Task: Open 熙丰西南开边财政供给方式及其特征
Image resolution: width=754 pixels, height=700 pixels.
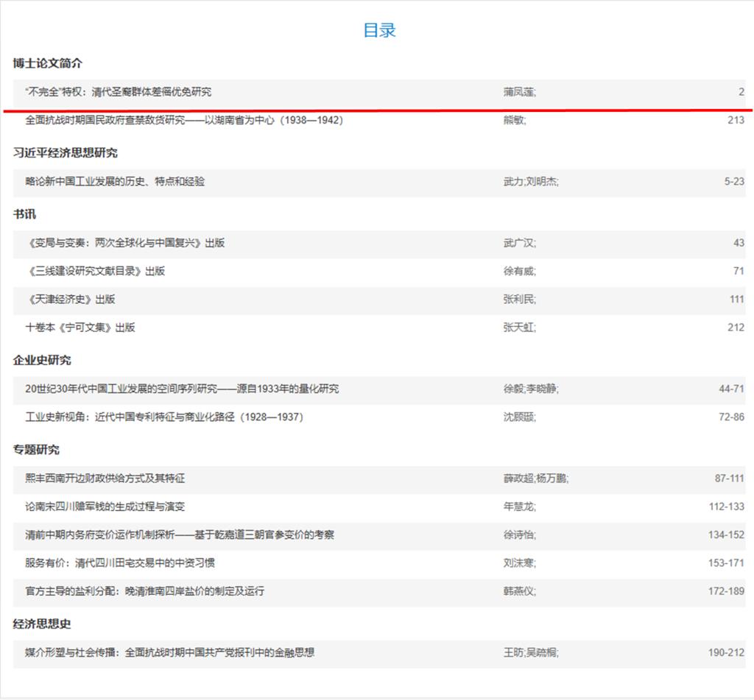Action: (x=105, y=478)
